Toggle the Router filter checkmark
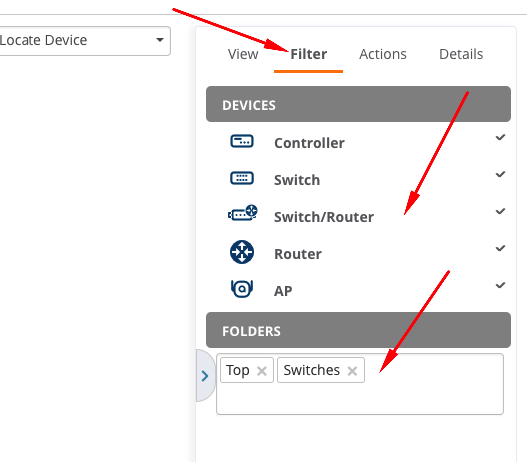 click(500, 248)
